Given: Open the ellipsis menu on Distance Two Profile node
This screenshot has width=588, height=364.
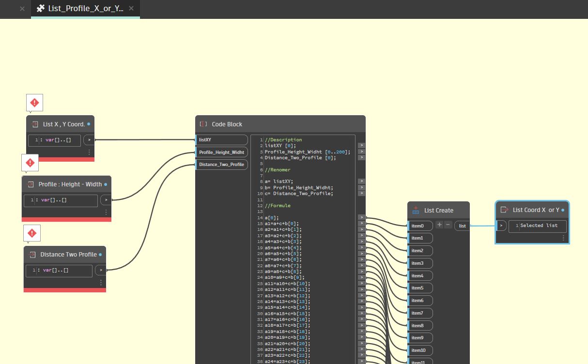Looking at the screenshot, I should 101,283.
